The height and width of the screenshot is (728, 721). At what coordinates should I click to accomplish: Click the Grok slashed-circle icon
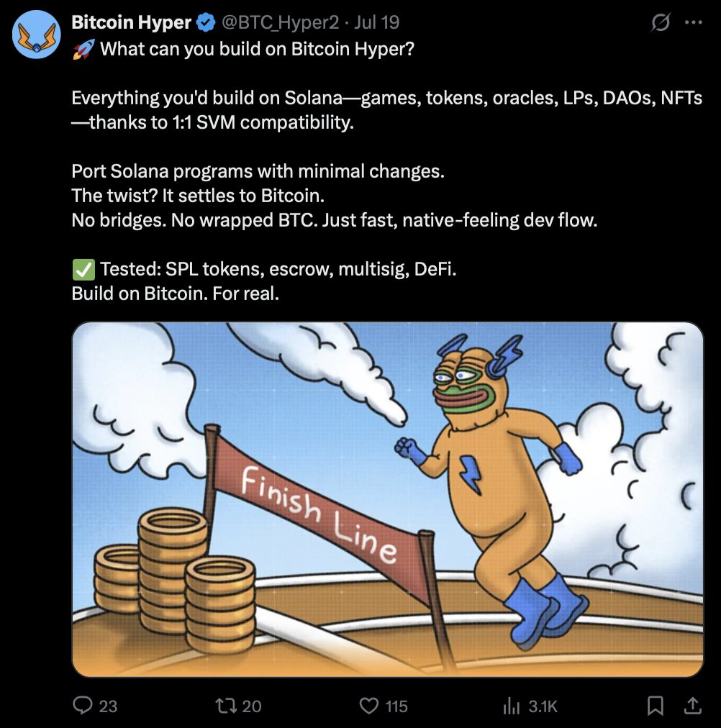[x=660, y=23]
